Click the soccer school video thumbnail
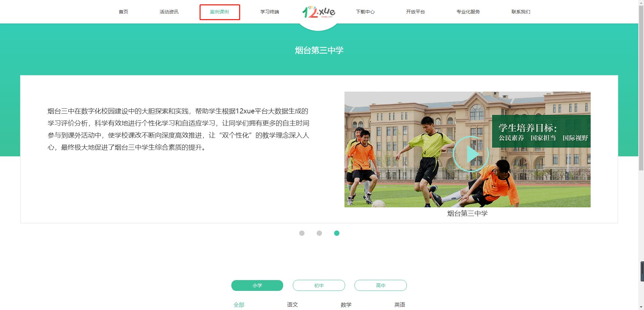The height and width of the screenshot is (310, 644). [x=467, y=149]
